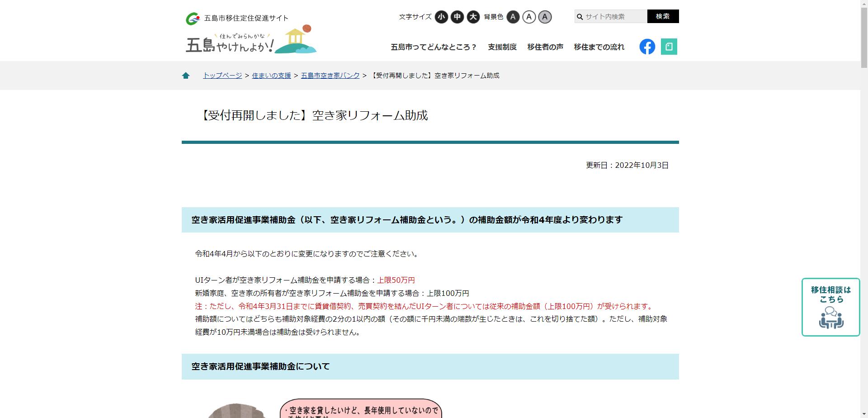Image resolution: width=868 pixels, height=418 pixels.
Task: Click the home icon in breadcrumb
Action: pyautogui.click(x=186, y=76)
